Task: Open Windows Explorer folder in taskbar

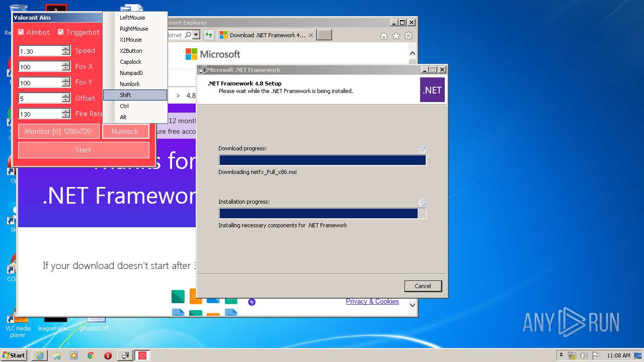Action: click(57, 355)
